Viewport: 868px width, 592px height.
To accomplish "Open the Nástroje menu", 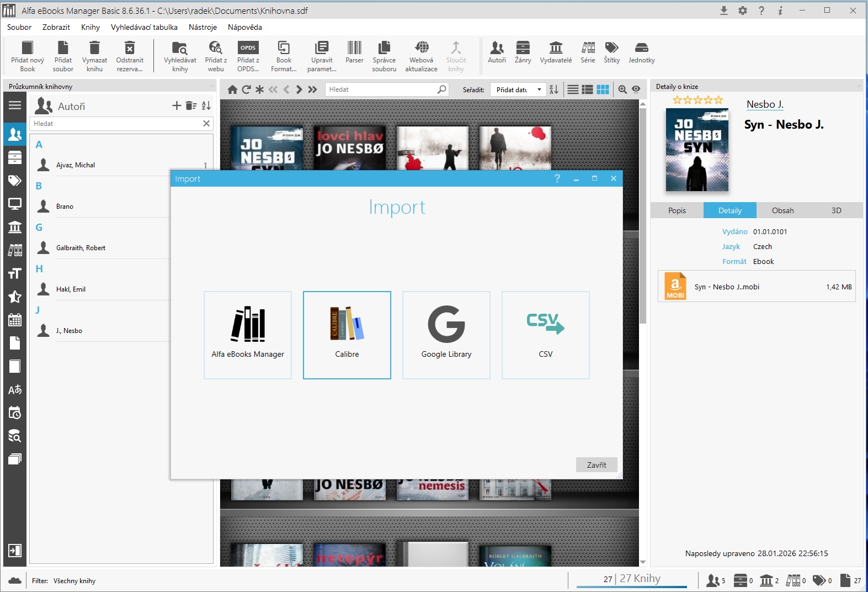I will pos(203,27).
